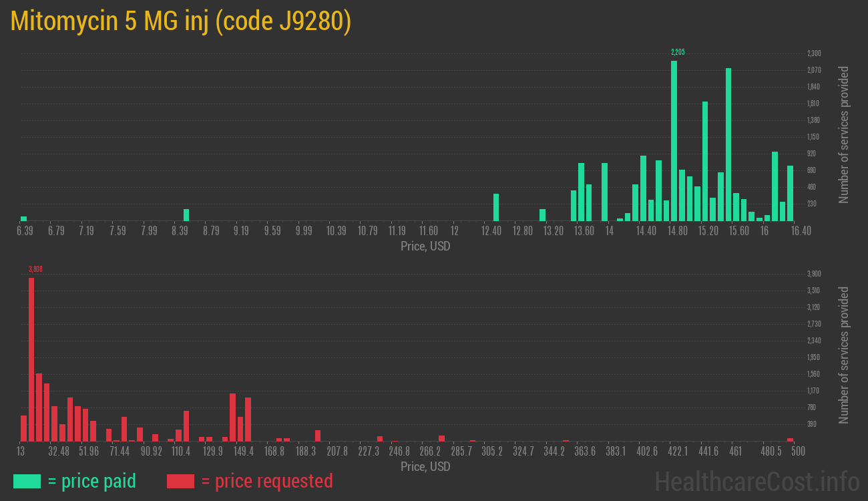The width and height of the screenshot is (868, 501).
Task: Select the lower chart's Price, USD axis label
Action: [x=425, y=466]
